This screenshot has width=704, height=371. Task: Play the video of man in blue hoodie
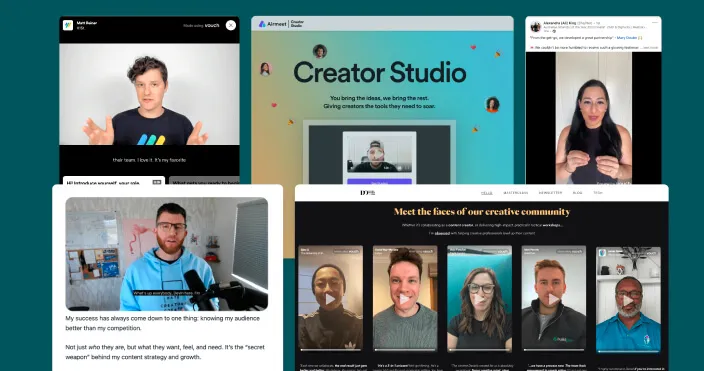click(x=167, y=254)
